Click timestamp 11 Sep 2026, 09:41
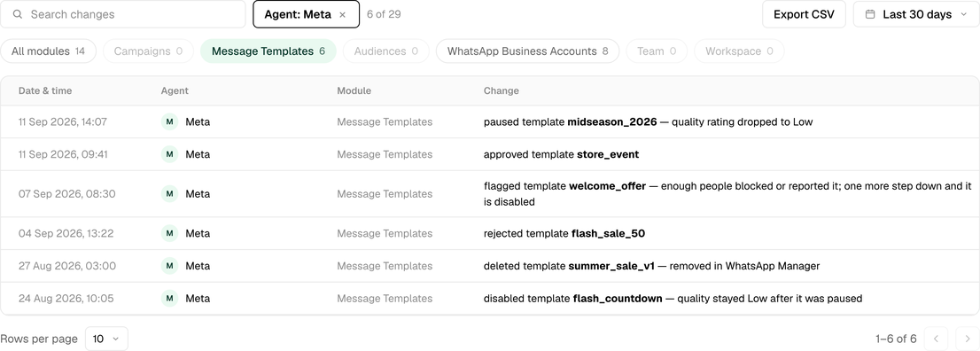The image size is (980, 351). [63, 154]
